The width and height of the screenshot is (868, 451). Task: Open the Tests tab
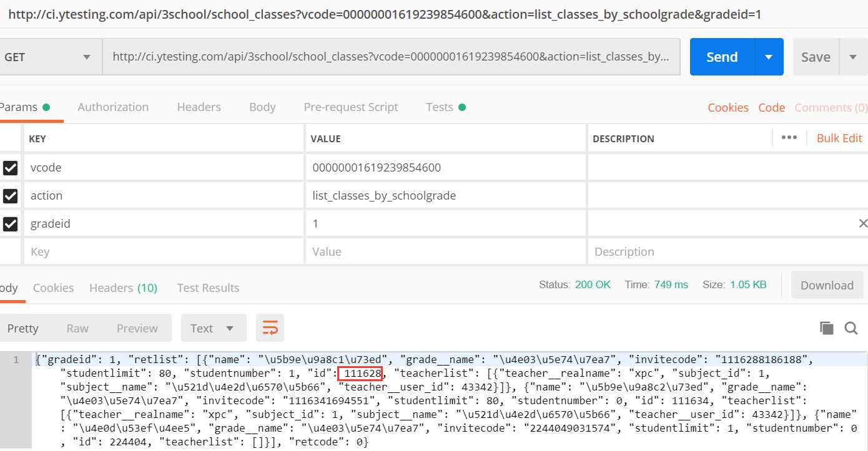[445, 107]
